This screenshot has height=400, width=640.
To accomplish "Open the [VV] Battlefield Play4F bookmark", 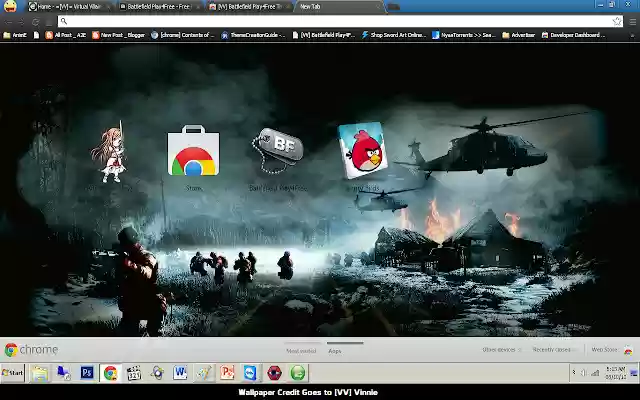I will click(x=324, y=35).
